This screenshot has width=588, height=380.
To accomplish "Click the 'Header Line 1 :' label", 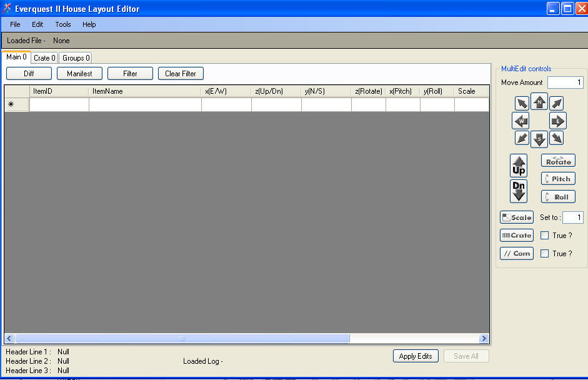I will click(28, 352).
